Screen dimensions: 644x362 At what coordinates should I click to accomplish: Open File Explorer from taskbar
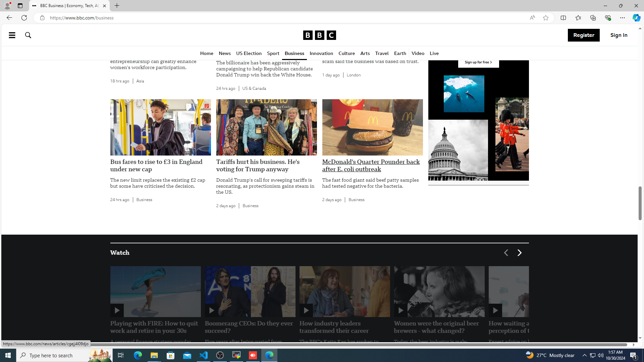pos(154,355)
